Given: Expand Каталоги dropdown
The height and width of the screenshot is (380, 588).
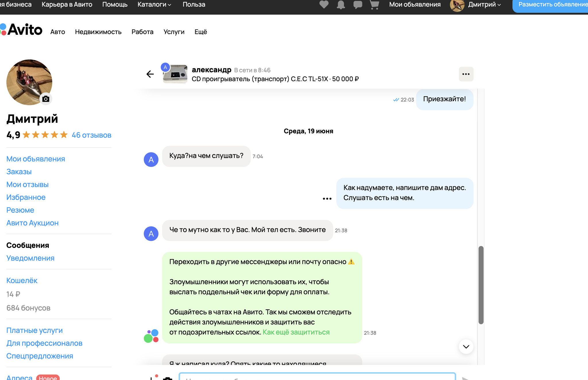Looking at the screenshot, I should [x=154, y=5].
